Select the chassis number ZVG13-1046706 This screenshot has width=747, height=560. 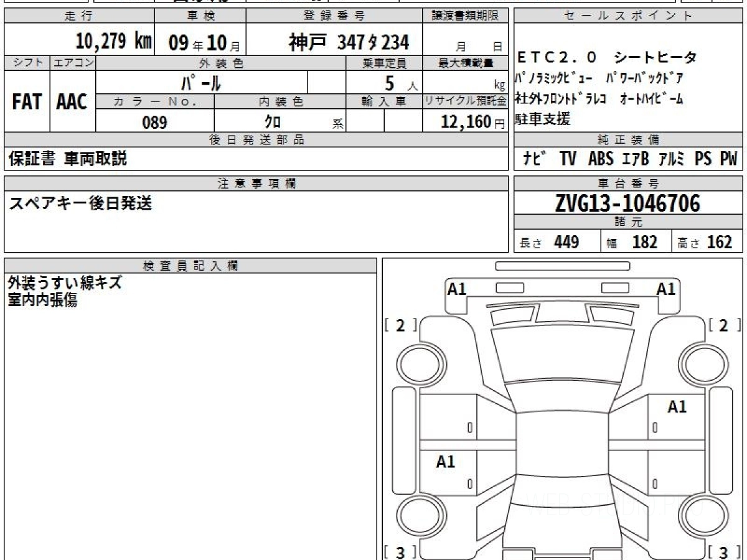pyautogui.click(x=628, y=203)
